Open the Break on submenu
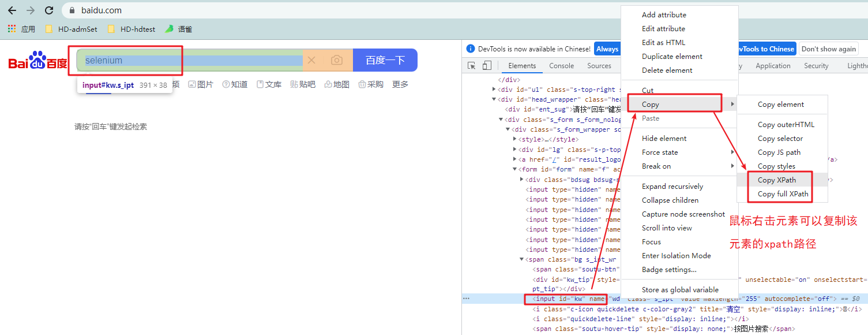The image size is (868, 335). [x=679, y=166]
